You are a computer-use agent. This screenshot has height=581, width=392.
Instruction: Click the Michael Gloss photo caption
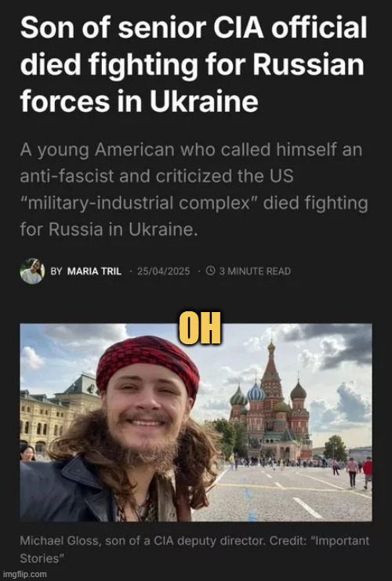194,549
